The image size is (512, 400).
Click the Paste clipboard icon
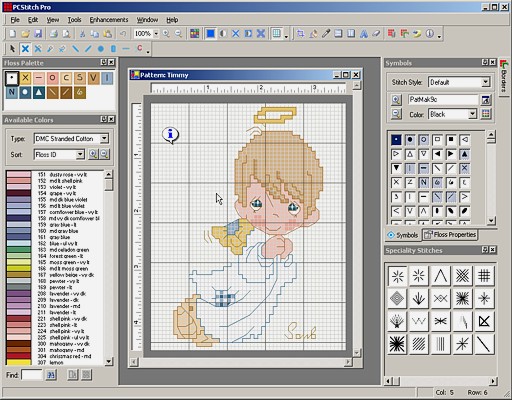point(107,34)
